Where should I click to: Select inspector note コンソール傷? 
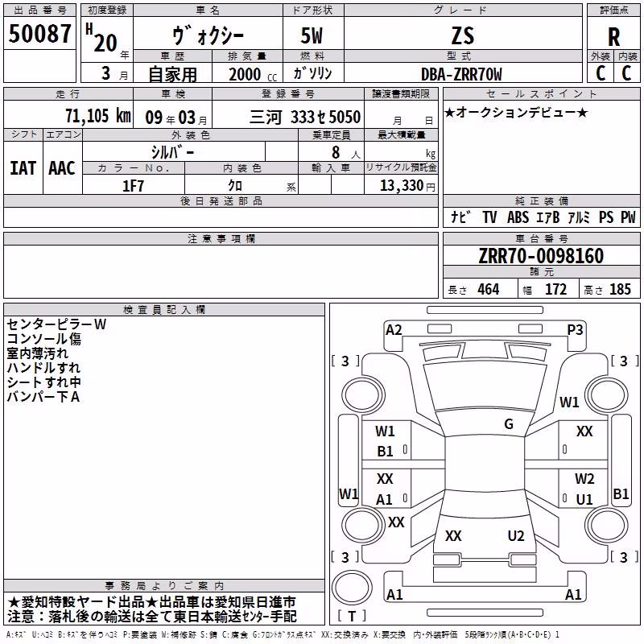(44, 339)
